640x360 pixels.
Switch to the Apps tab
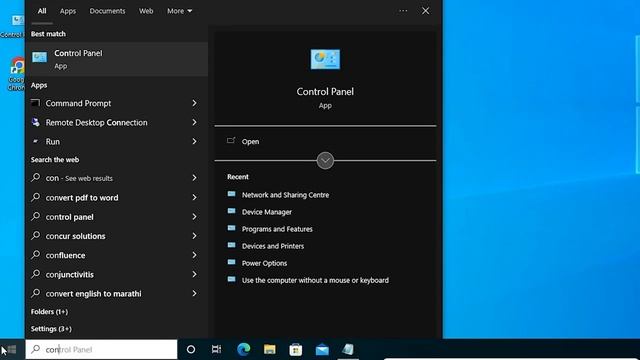tap(68, 11)
